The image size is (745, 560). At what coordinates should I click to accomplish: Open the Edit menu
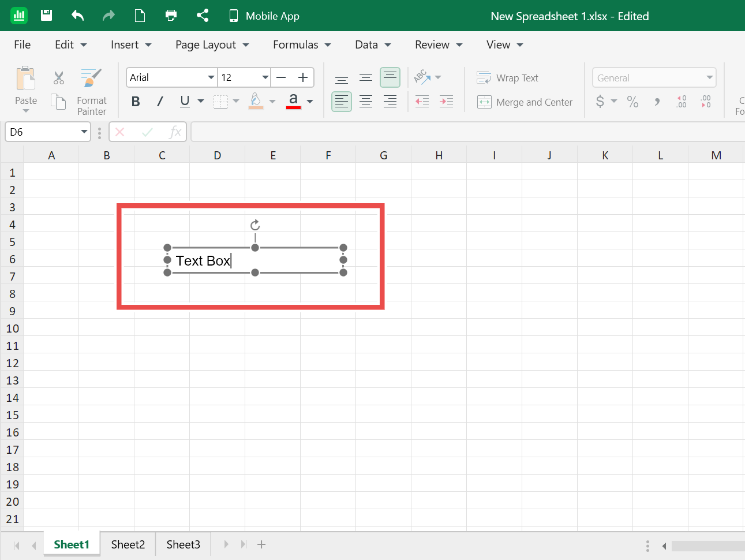point(70,44)
